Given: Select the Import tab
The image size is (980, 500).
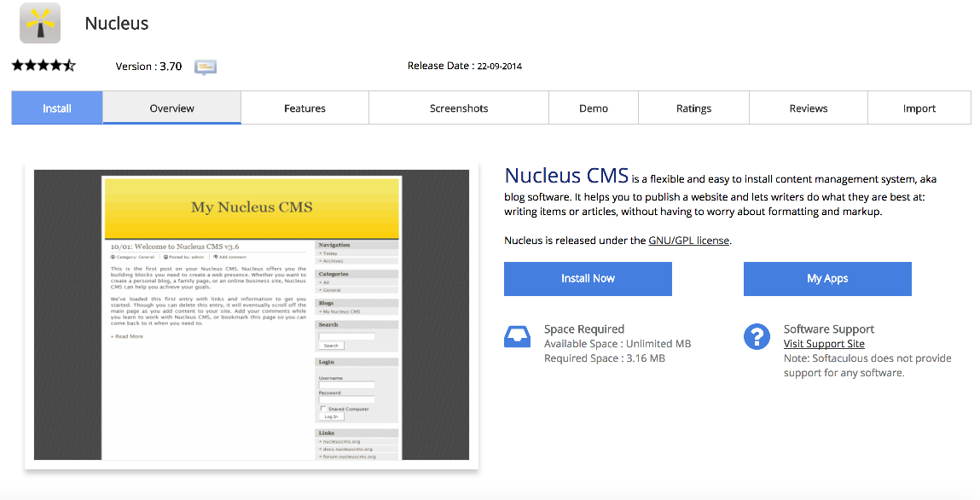Looking at the screenshot, I should [x=919, y=108].
